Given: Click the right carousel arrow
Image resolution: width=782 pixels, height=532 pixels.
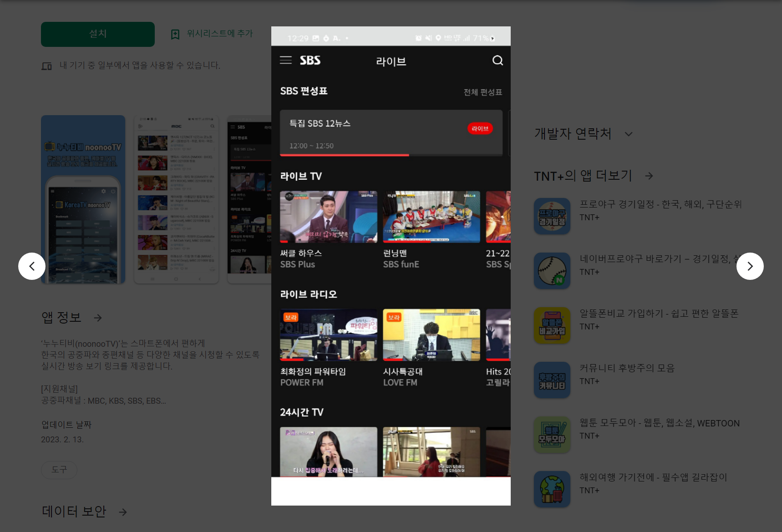Looking at the screenshot, I should click(x=750, y=266).
